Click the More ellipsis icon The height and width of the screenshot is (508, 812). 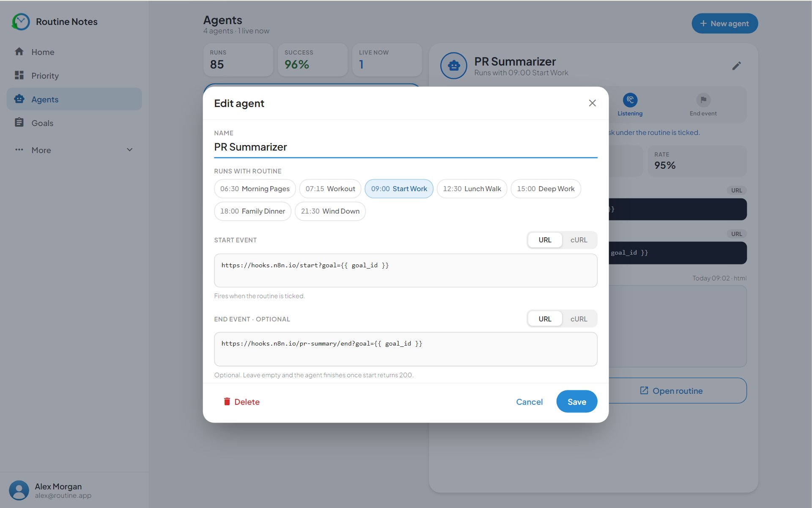coord(19,150)
